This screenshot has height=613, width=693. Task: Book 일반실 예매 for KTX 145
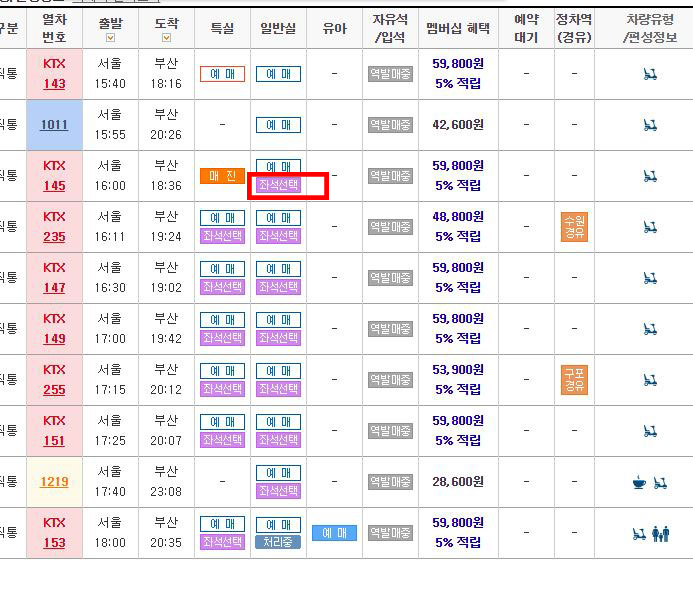click(278, 166)
